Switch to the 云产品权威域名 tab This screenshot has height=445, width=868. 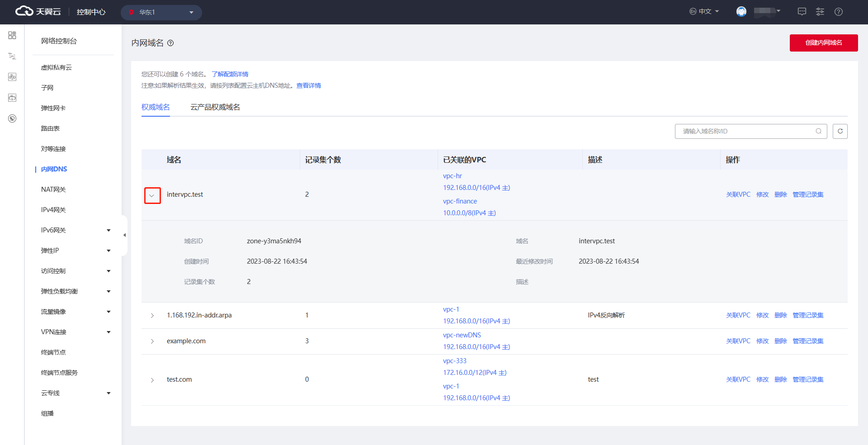(x=215, y=107)
